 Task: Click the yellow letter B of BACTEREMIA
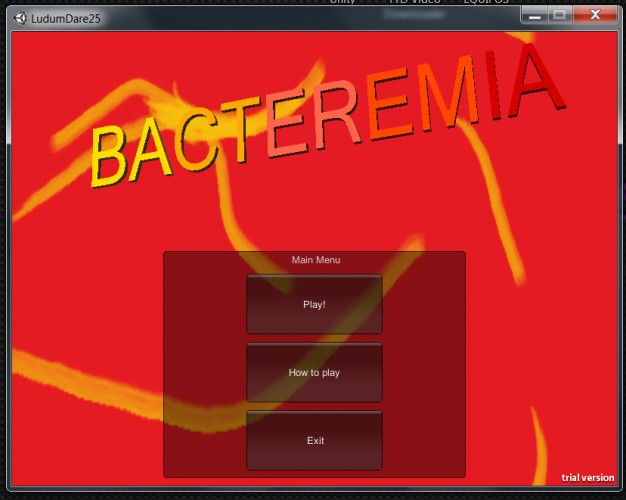[x=109, y=157]
